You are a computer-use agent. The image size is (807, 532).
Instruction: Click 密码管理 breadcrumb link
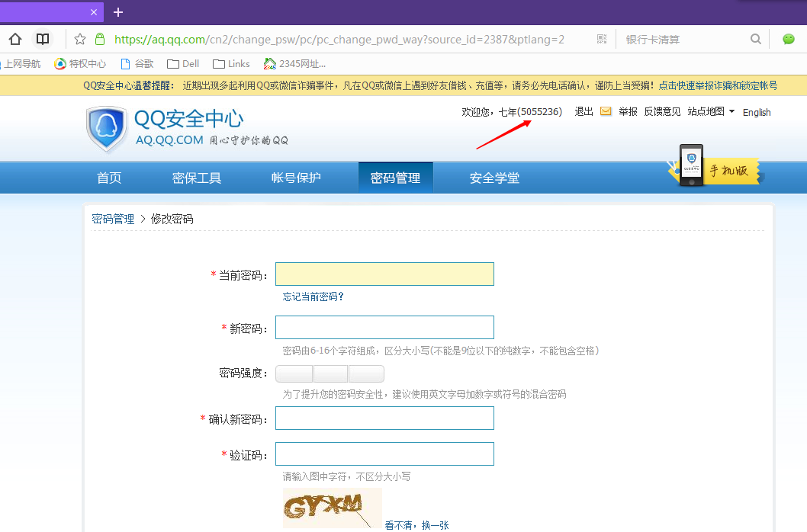(x=113, y=220)
